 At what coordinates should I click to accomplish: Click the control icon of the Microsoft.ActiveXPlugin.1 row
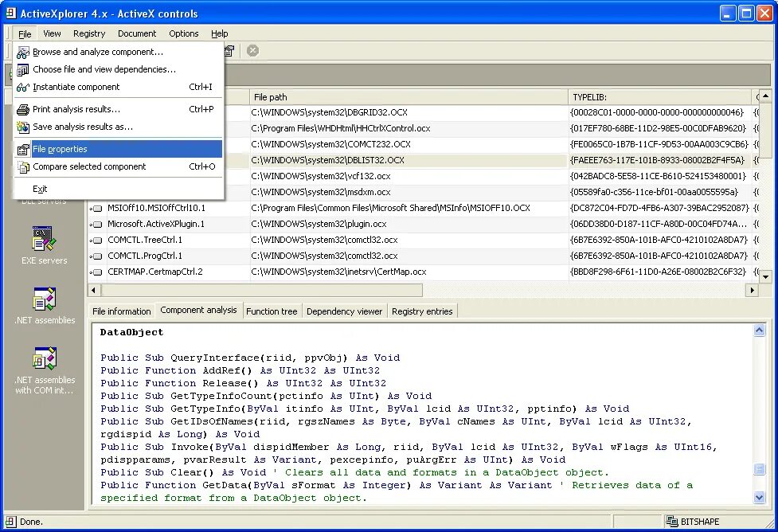tap(97, 225)
